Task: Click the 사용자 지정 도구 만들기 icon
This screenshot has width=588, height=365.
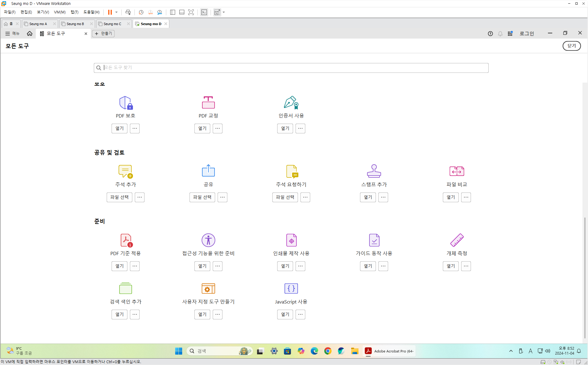Action: pos(208,288)
